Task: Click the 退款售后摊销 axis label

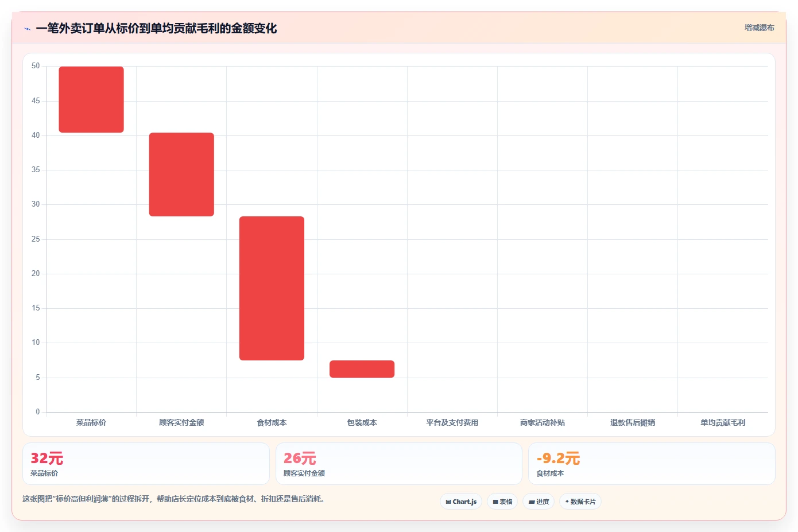Action: click(633, 422)
